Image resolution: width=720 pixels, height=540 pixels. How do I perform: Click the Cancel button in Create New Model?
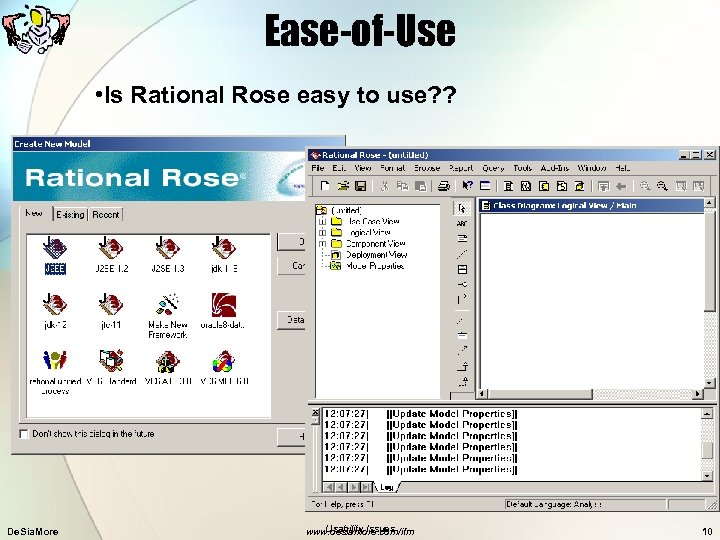[291, 266]
